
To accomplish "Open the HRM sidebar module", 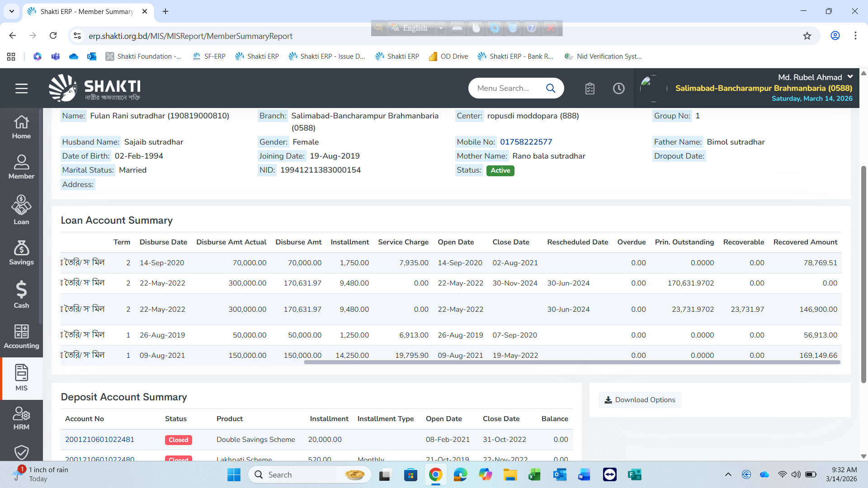I will click(x=21, y=418).
